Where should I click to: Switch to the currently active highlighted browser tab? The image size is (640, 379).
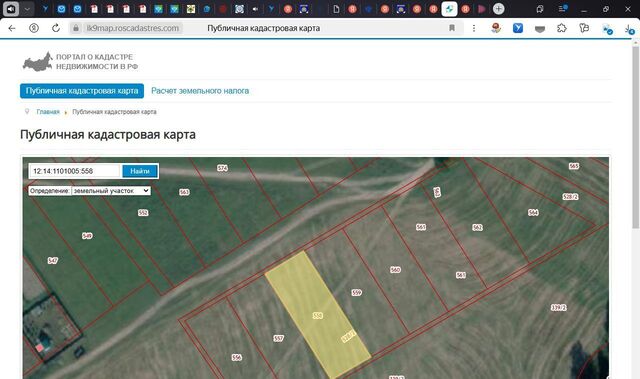click(449, 9)
